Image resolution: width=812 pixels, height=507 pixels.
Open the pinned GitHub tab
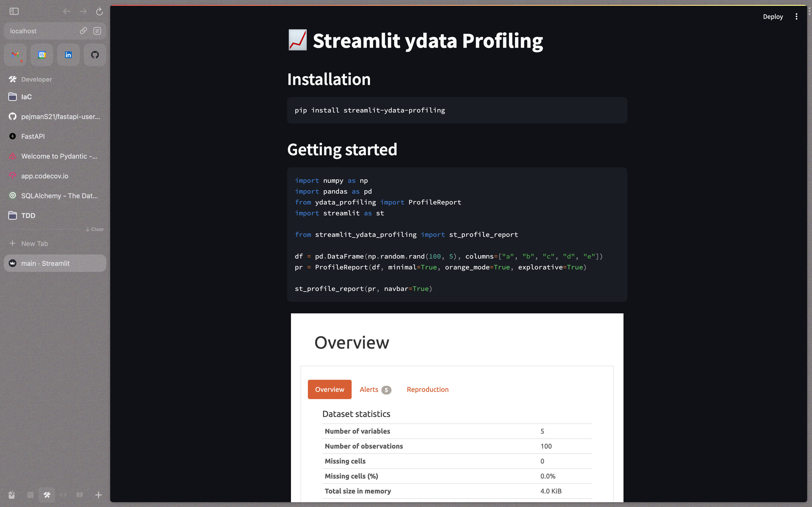[95, 55]
